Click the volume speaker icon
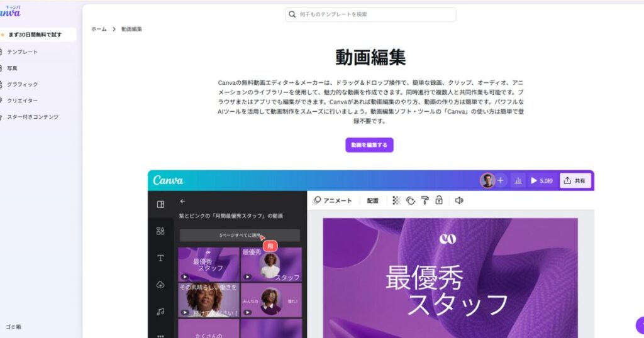The image size is (644, 338). click(x=459, y=200)
